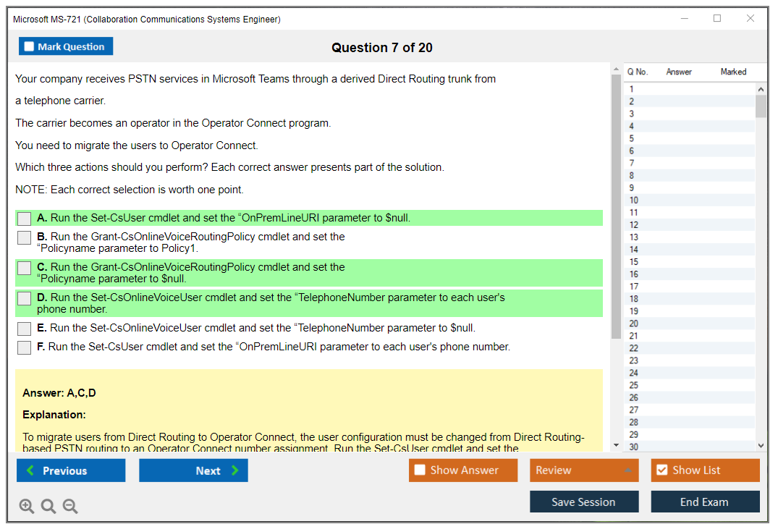
Task: Go to the Previous question
Action: tap(71, 470)
